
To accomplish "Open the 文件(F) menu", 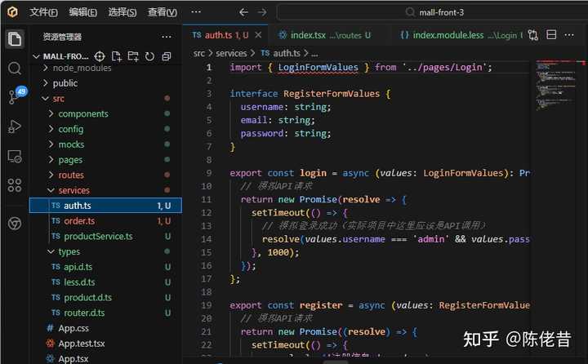I will (43, 12).
